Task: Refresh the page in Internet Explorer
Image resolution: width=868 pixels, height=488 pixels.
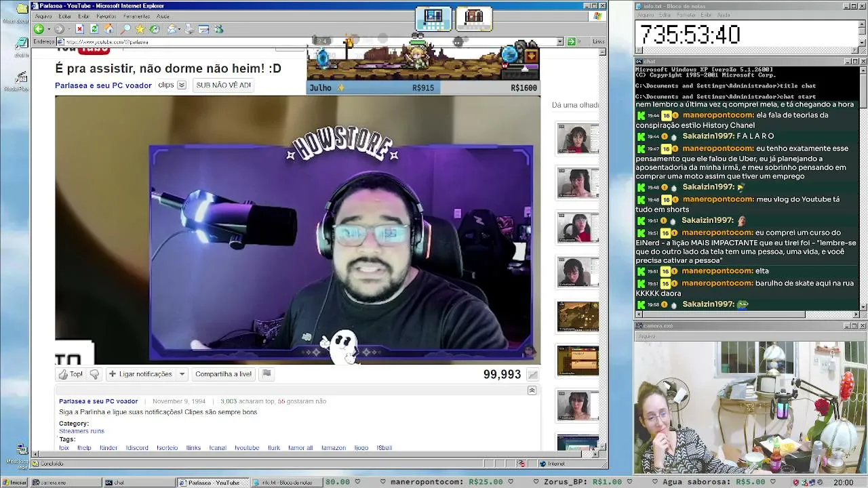Action: pos(94,29)
